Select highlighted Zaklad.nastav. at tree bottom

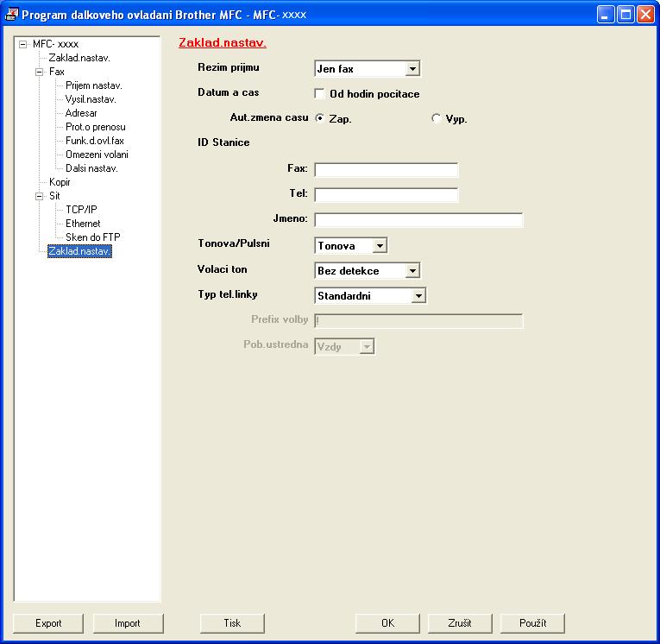pos(79,251)
